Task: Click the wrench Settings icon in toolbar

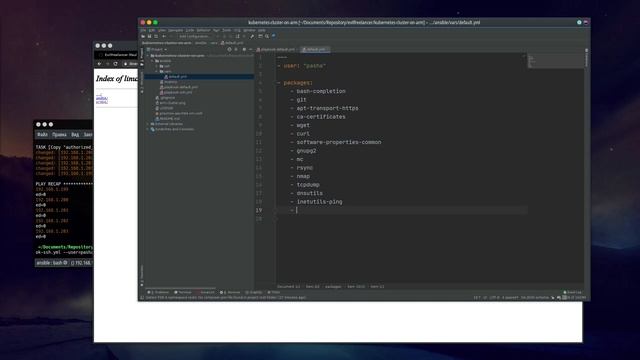Action: 252,36
